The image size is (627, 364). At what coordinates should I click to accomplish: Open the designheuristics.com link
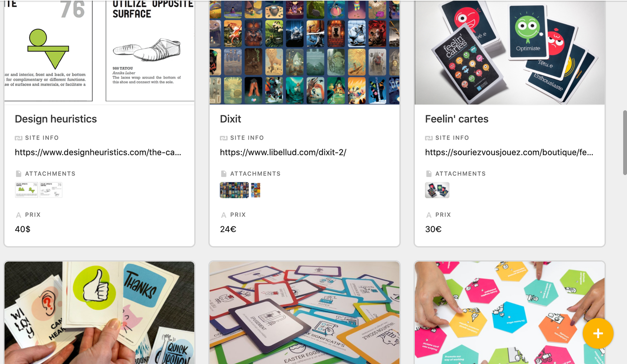click(x=98, y=152)
